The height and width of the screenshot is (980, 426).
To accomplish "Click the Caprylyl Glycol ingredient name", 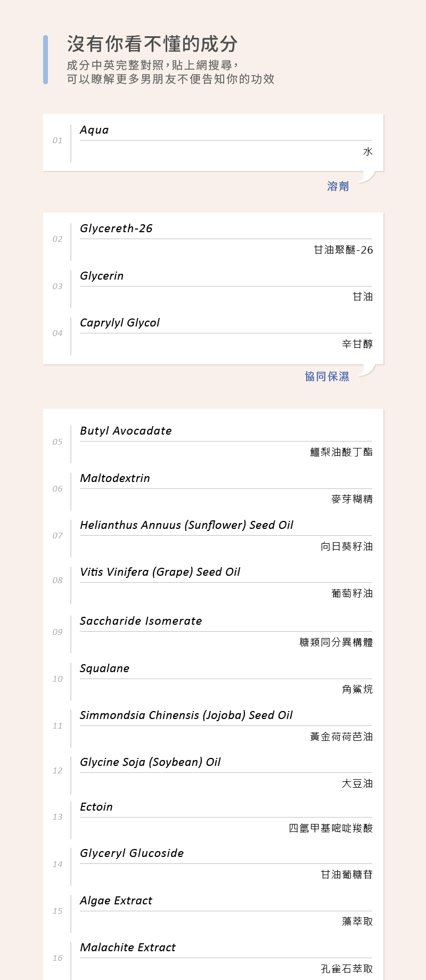I will tap(120, 323).
